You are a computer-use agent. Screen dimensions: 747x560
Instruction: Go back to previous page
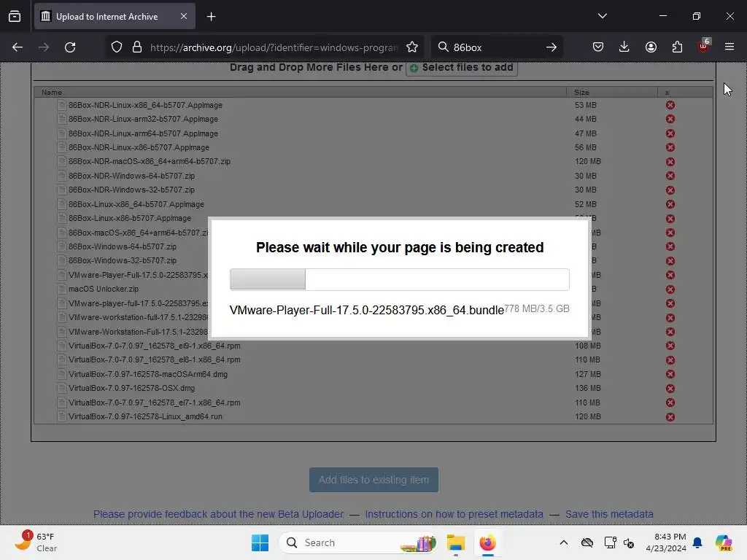[x=18, y=47]
